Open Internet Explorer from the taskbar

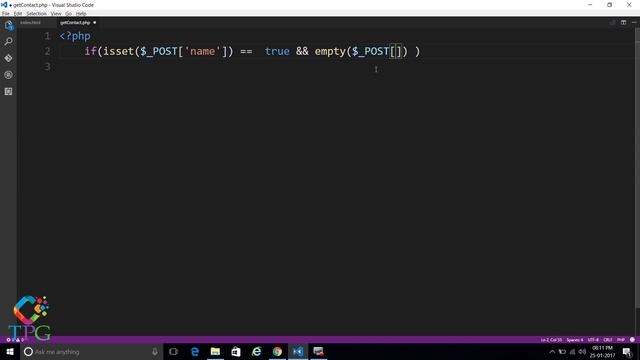[256, 351]
